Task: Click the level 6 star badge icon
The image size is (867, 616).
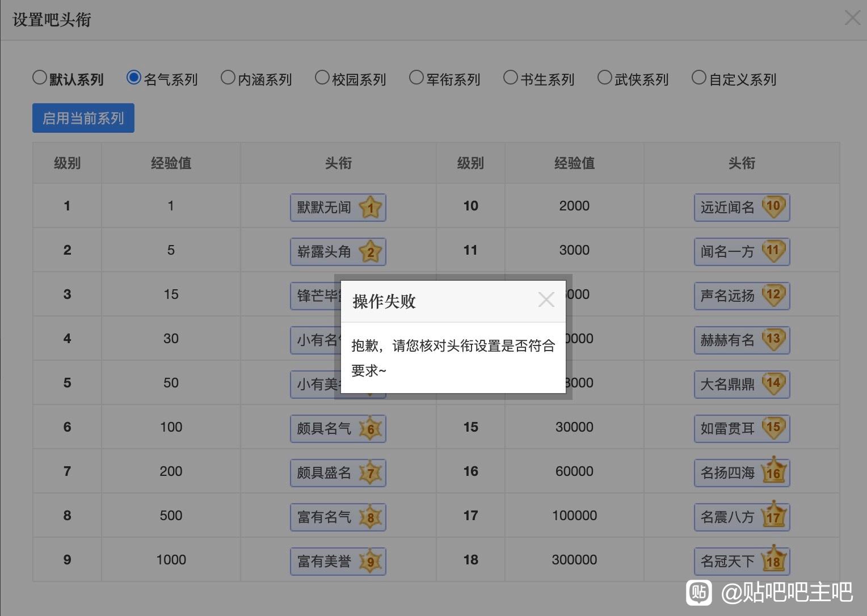Action: click(371, 428)
